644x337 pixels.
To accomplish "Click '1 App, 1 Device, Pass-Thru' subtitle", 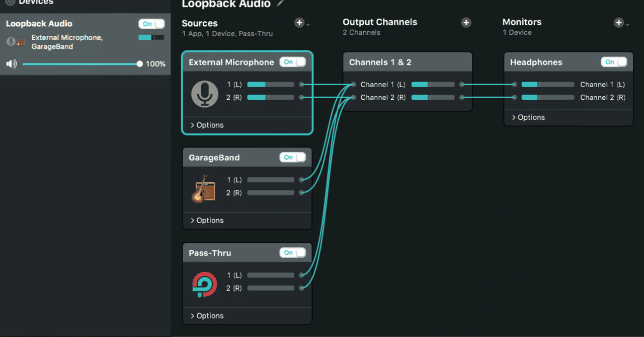I will pyautogui.click(x=227, y=34).
